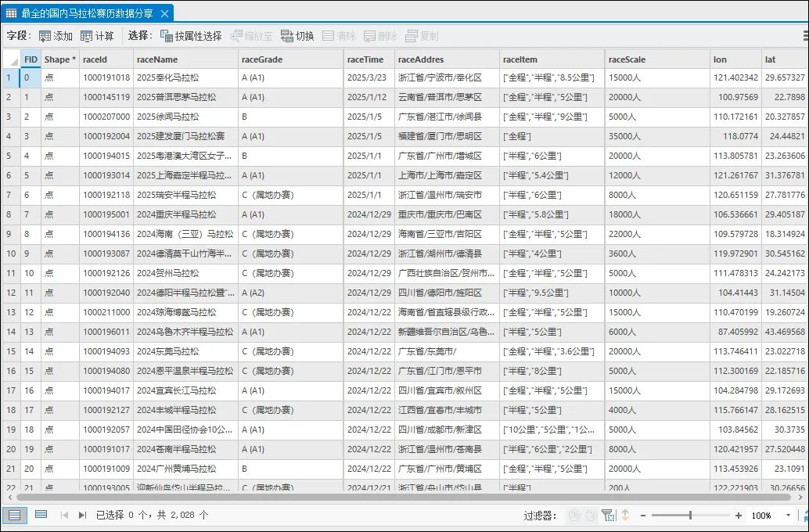Click the raceTime cell 2025/1/12

point(369,97)
